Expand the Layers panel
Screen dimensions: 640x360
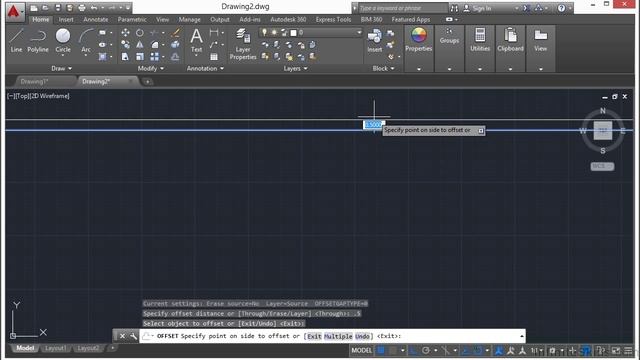tap(296, 68)
